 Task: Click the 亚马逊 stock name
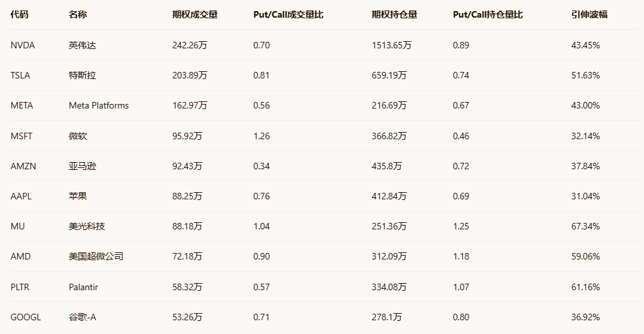tap(82, 166)
